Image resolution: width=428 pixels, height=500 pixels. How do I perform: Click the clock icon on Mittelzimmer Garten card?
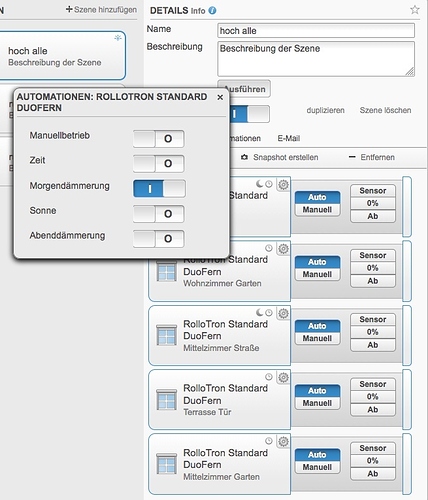269,441
